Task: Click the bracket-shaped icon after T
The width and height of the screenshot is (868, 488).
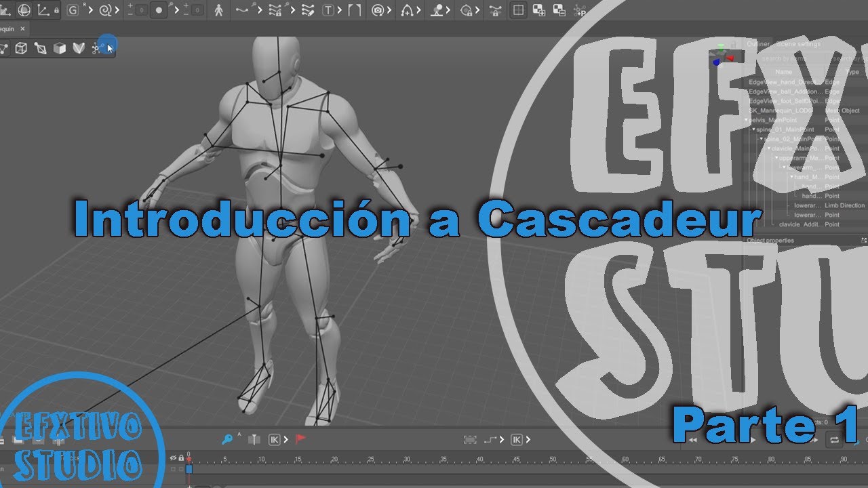Action: (x=354, y=10)
